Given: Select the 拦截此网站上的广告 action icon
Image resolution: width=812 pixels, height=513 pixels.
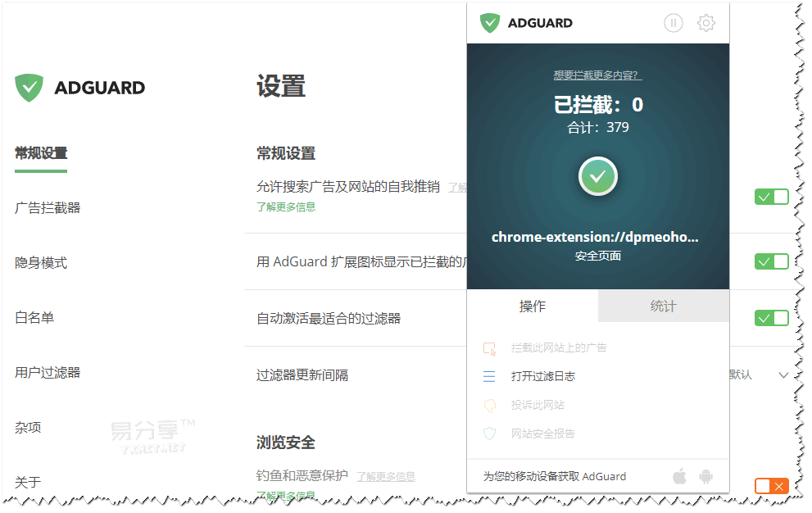Looking at the screenshot, I should point(491,347).
